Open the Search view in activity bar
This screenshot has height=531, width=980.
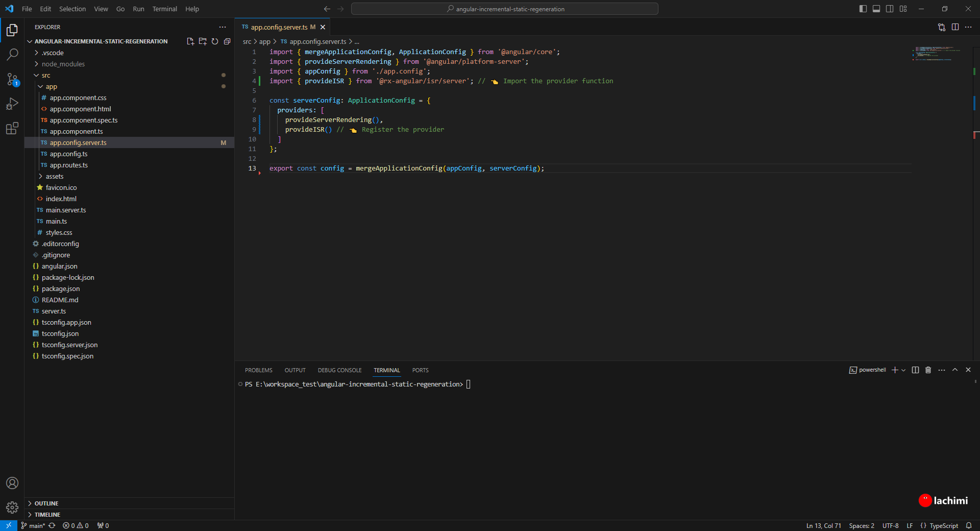pos(12,54)
